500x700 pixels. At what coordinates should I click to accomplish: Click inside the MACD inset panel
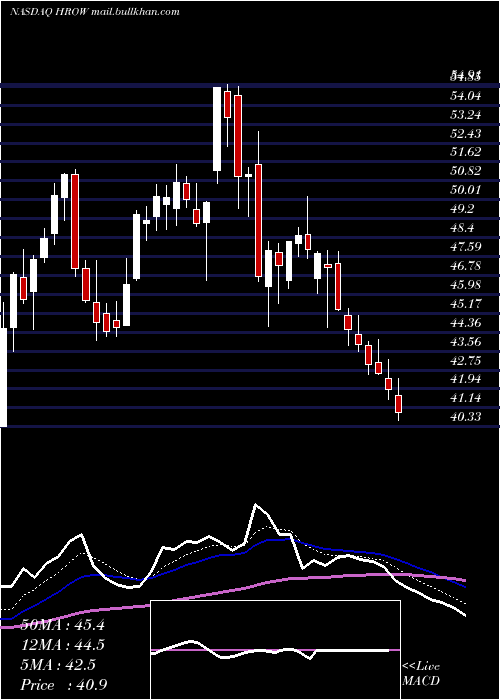275,650
